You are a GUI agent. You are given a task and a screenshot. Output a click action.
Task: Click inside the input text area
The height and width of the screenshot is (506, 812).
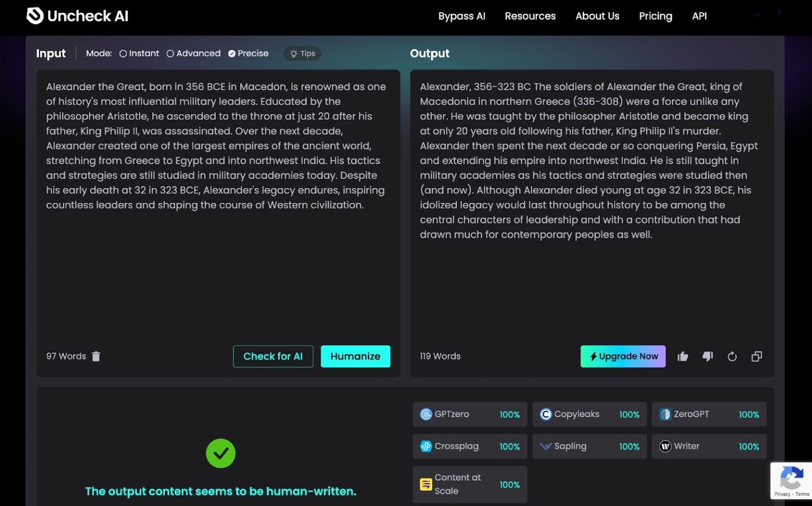coord(217,211)
